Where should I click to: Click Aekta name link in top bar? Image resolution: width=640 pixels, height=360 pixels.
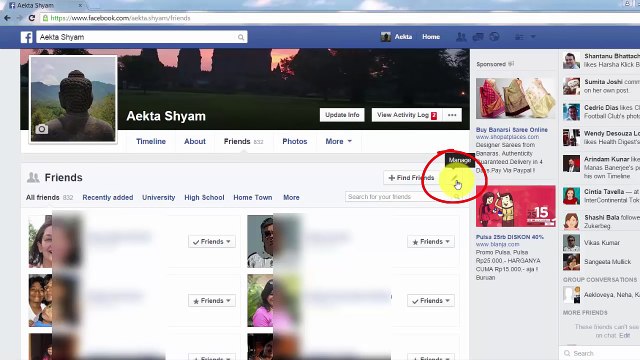pyautogui.click(x=403, y=37)
